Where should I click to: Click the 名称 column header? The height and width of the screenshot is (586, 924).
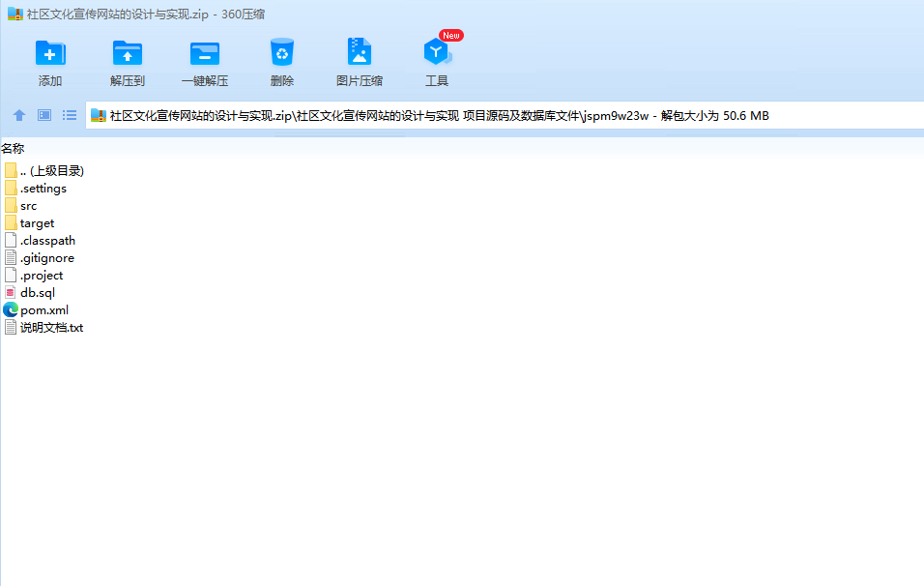[x=13, y=149]
